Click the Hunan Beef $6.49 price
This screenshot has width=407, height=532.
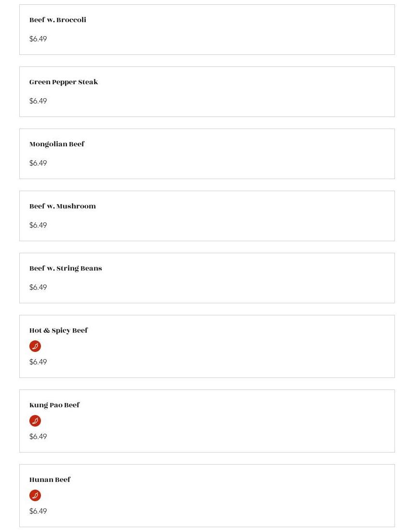tap(38, 511)
